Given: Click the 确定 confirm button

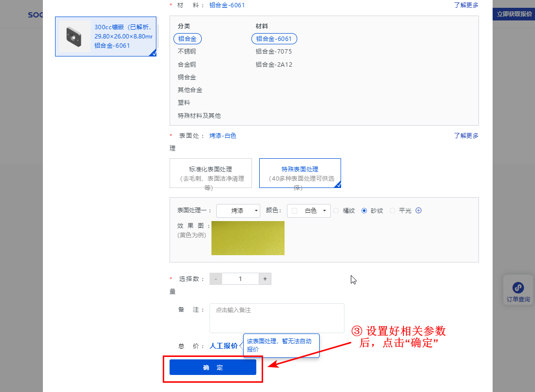Looking at the screenshot, I should (x=213, y=367).
